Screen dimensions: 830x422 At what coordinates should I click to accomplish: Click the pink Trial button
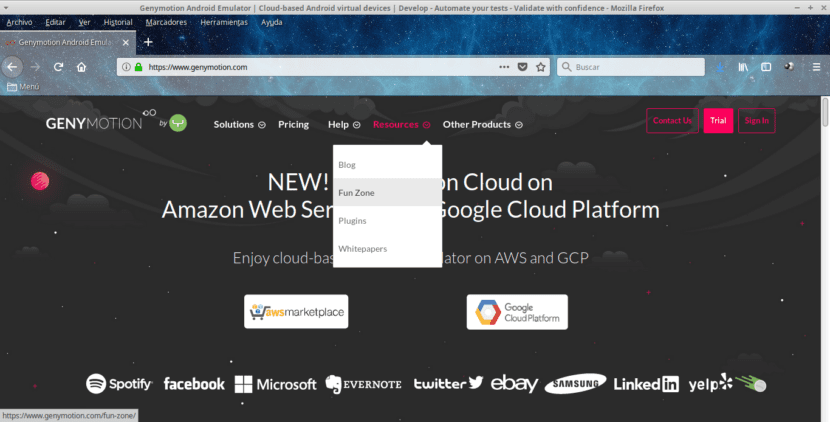click(718, 121)
